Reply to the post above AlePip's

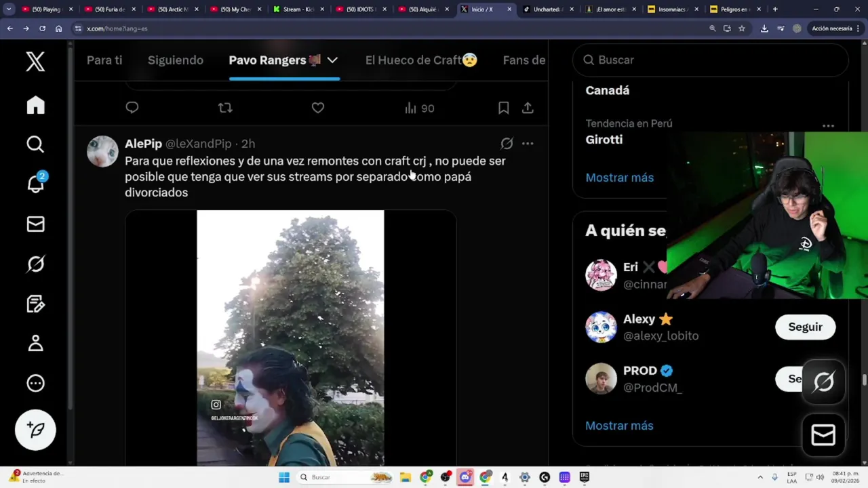click(x=132, y=108)
